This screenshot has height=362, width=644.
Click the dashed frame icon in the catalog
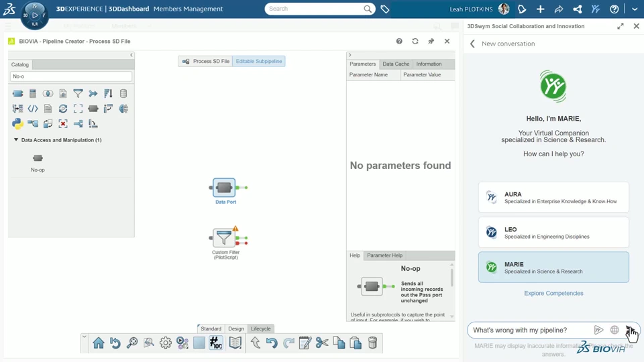tap(78, 109)
